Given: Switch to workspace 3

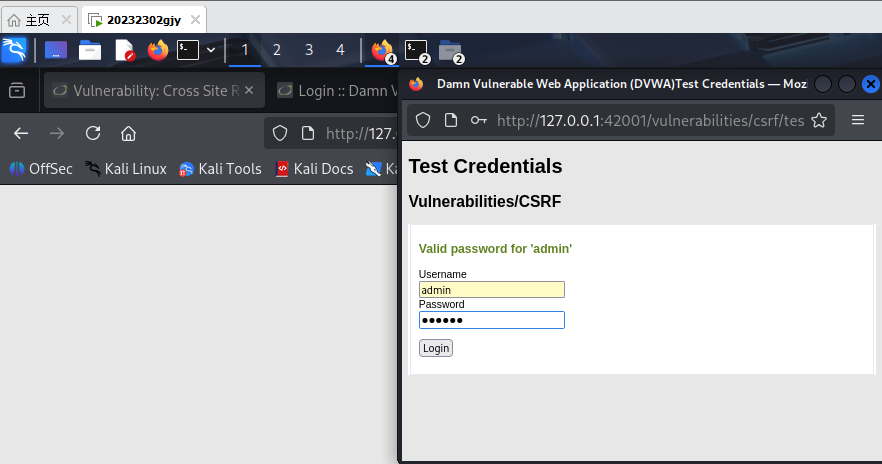Looking at the screenshot, I should (x=309, y=50).
